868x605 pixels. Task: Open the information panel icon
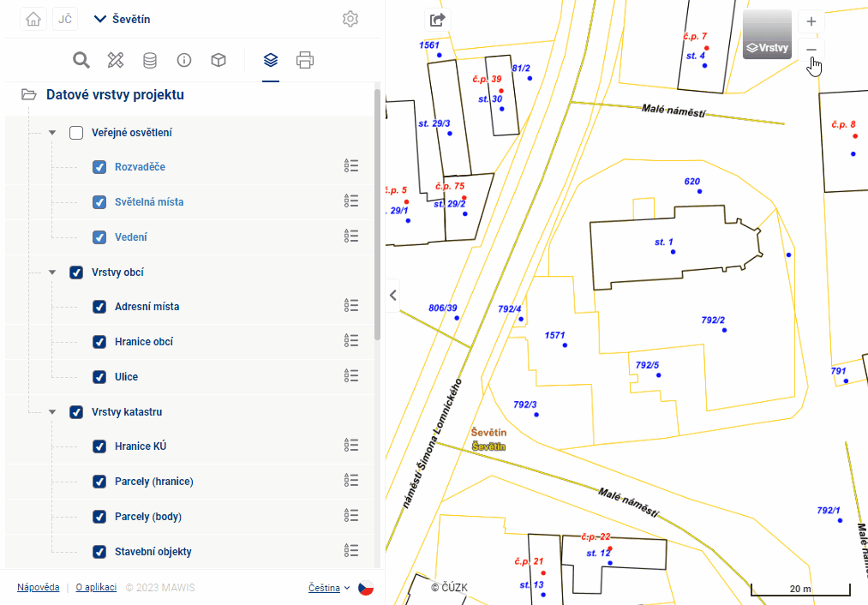click(183, 60)
